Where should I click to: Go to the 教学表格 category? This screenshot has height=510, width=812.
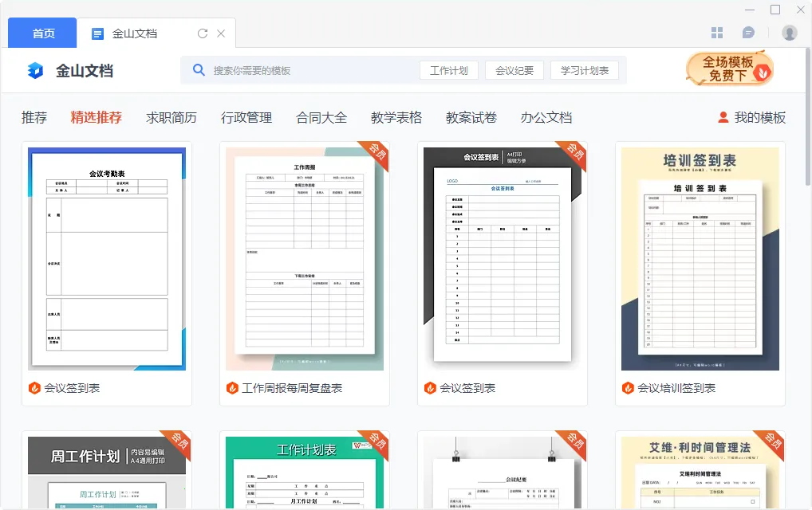(396, 117)
